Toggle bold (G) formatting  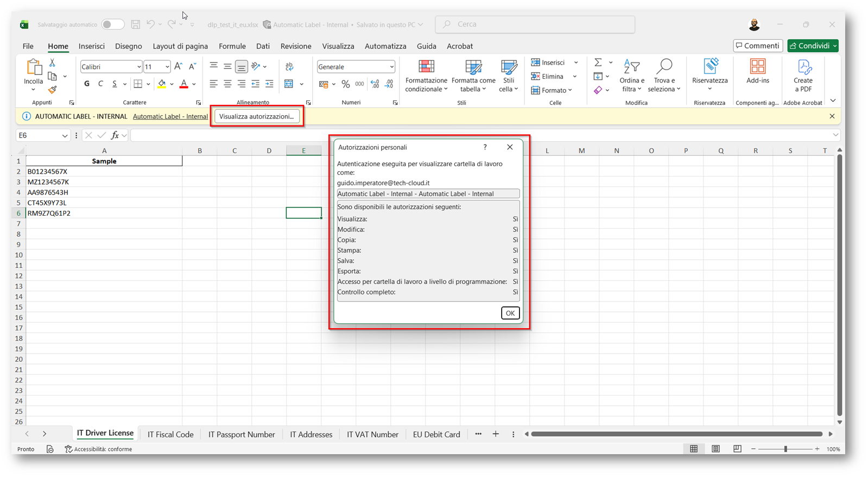[x=87, y=84]
